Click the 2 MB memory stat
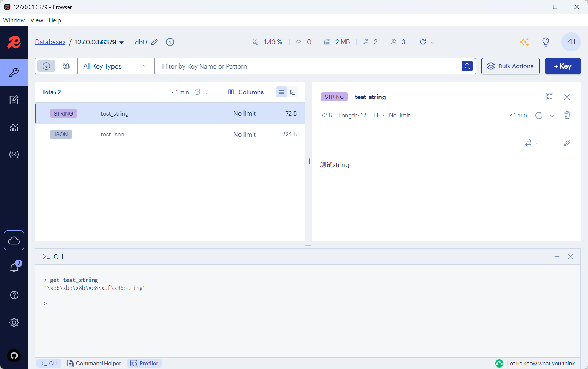Viewport: 588px width, 369px height. [x=337, y=42]
